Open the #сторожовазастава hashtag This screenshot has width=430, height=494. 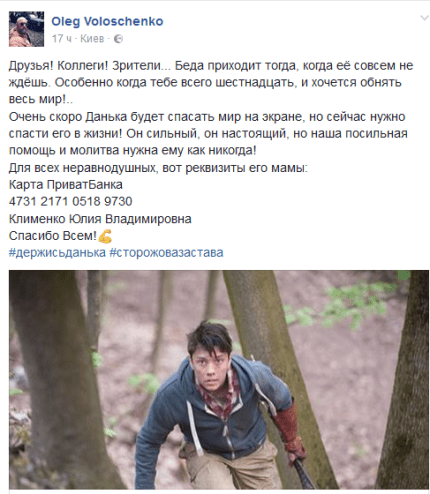[x=166, y=253]
